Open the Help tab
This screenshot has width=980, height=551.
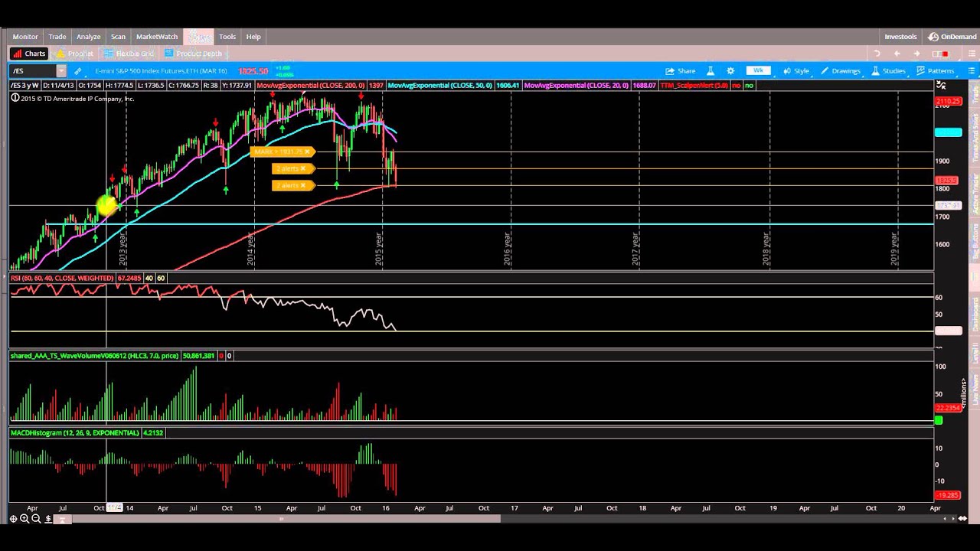click(x=253, y=37)
